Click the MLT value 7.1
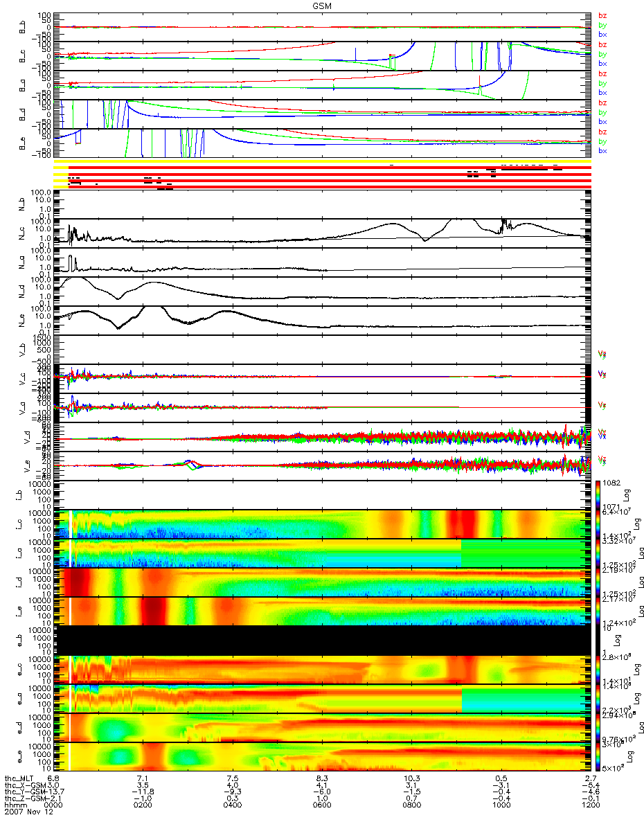 pos(143,778)
